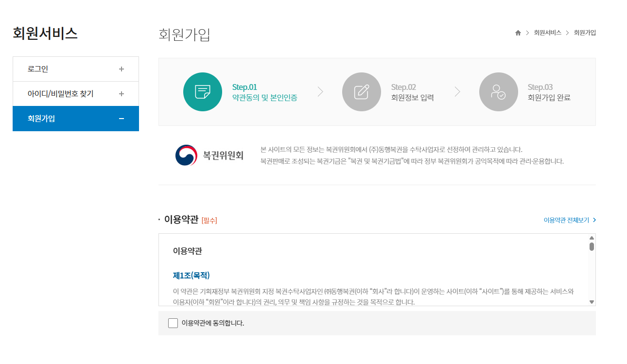Click the terms scrollbar down arrow
627x364 pixels.
[x=592, y=302]
